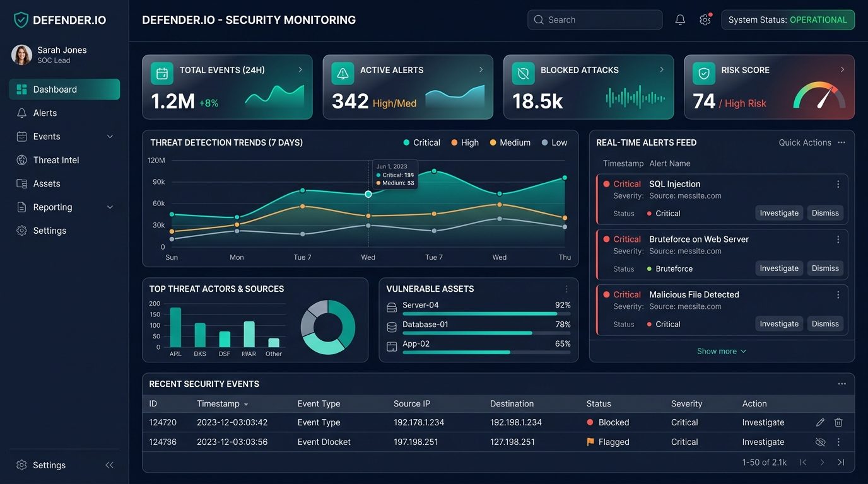Open more options for event 124736
Viewport: 868px width, 484px height.
pyautogui.click(x=838, y=442)
